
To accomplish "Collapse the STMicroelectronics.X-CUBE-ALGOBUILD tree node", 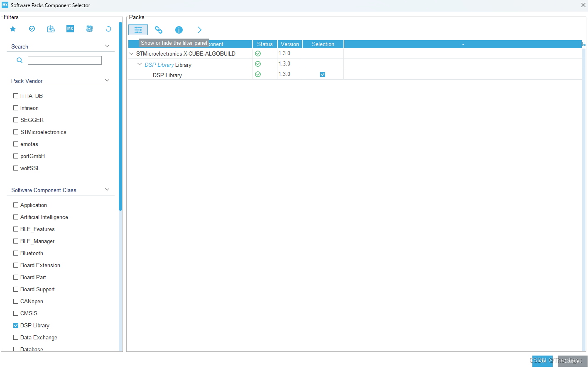I will tap(131, 54).
